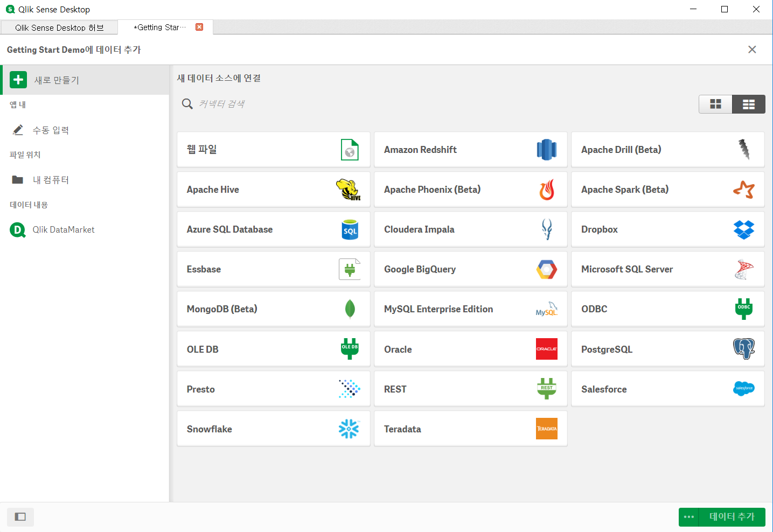Click the Amazon Redshift logo icon
773x532 pixels.
click(547, 150)
